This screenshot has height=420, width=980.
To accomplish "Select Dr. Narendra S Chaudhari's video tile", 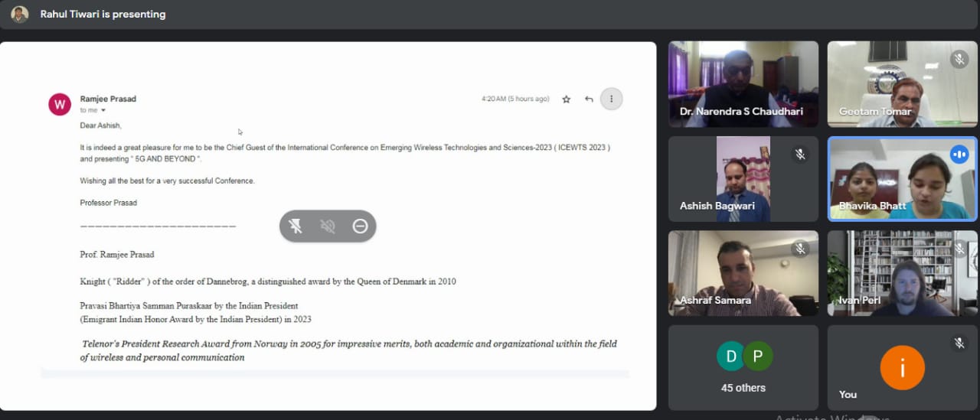I will coord(743,84).
